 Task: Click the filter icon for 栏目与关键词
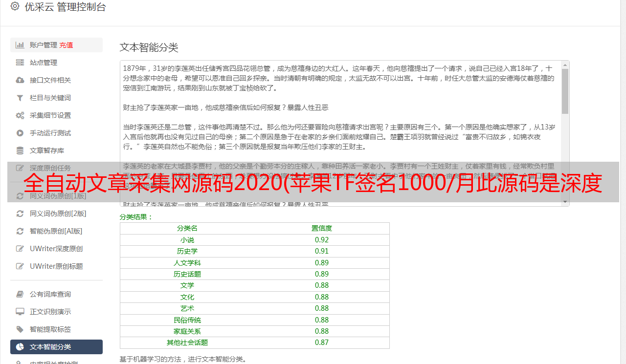(20, 98)
